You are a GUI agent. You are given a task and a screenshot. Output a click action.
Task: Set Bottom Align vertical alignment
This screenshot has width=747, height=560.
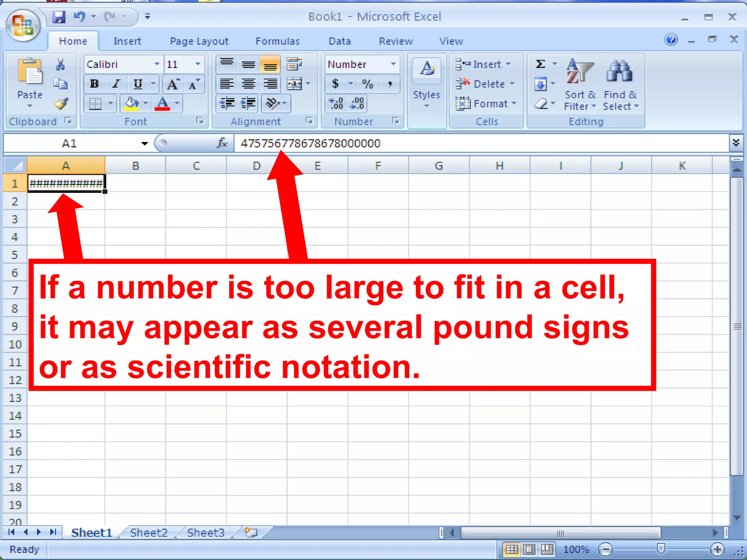(x=270, y=65)
